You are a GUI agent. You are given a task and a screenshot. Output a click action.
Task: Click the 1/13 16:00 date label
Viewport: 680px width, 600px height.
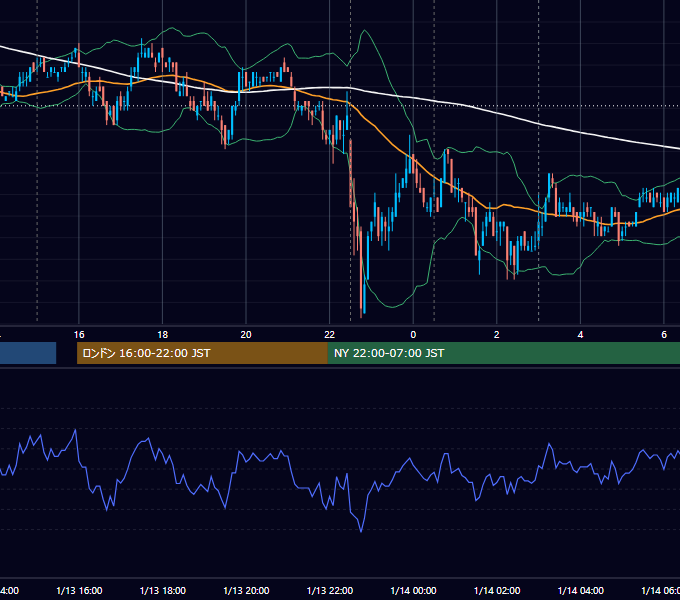click(79, 590)
